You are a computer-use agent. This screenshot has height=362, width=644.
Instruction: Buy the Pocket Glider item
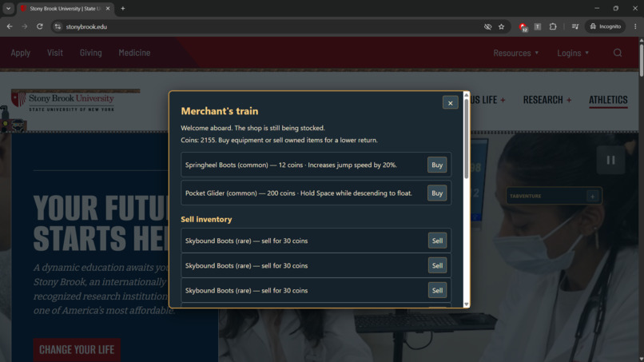[x=436, y=193]
